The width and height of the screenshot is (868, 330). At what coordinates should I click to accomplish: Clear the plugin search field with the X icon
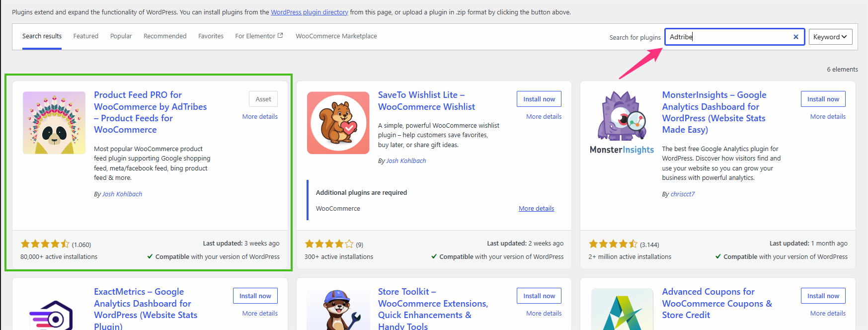click(795, 37)
